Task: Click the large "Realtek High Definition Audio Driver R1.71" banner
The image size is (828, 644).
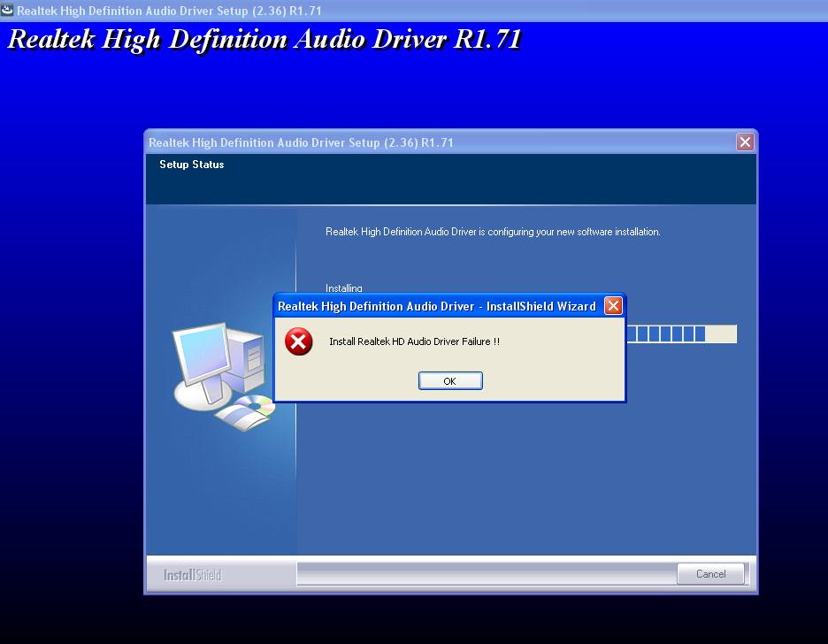Action: point(264,40)
